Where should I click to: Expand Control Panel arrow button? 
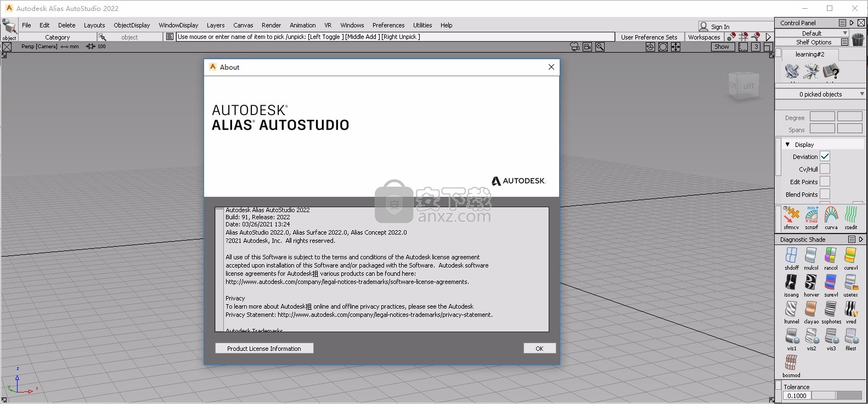point(852,23)
